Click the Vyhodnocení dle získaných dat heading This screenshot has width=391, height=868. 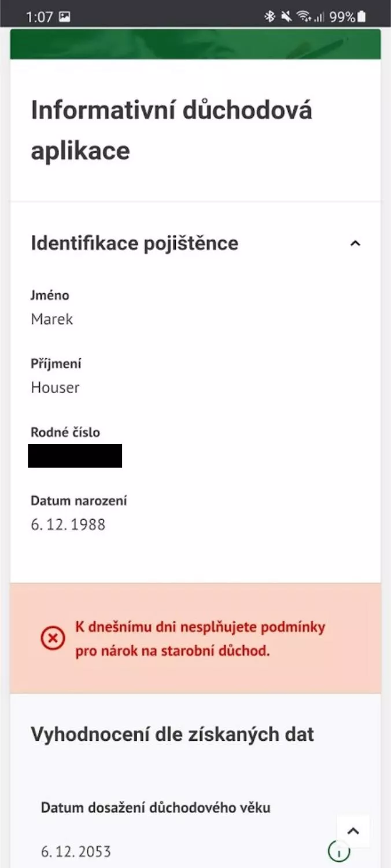click(x=172, y=735)
